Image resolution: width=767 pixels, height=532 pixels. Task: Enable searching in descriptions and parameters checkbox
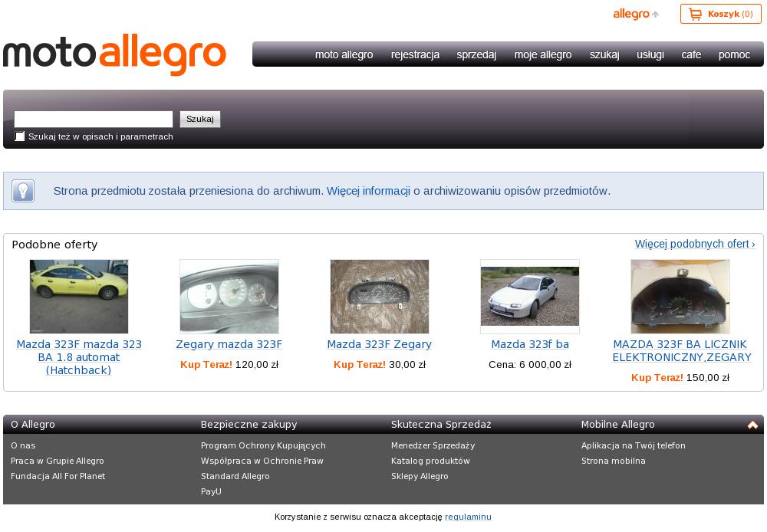tap(20, 136)
